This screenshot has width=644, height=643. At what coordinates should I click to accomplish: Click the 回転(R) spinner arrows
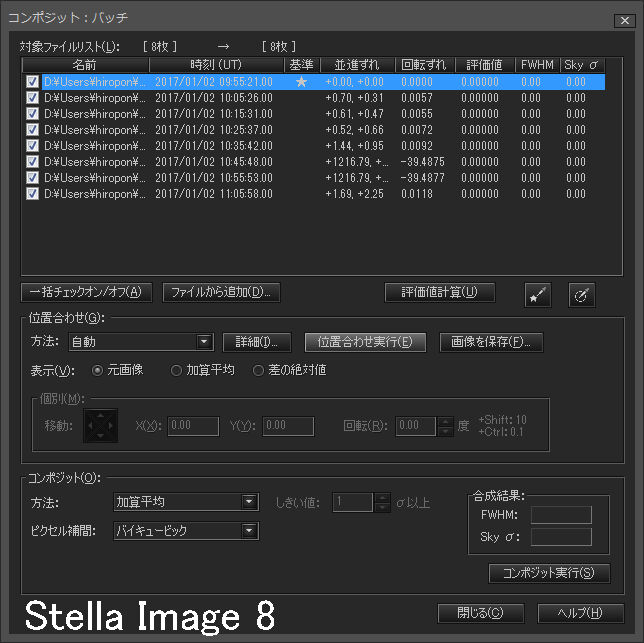click(x=445, y=426)
